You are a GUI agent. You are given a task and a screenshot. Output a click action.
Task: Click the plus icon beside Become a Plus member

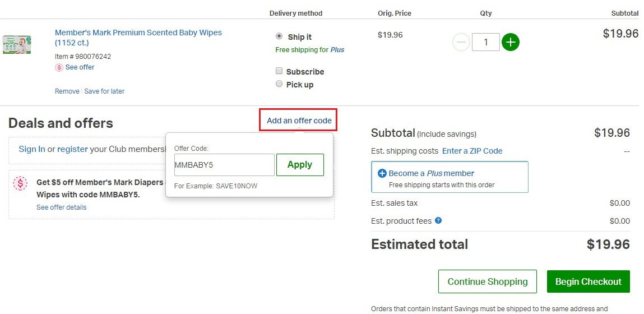(382, 173)
